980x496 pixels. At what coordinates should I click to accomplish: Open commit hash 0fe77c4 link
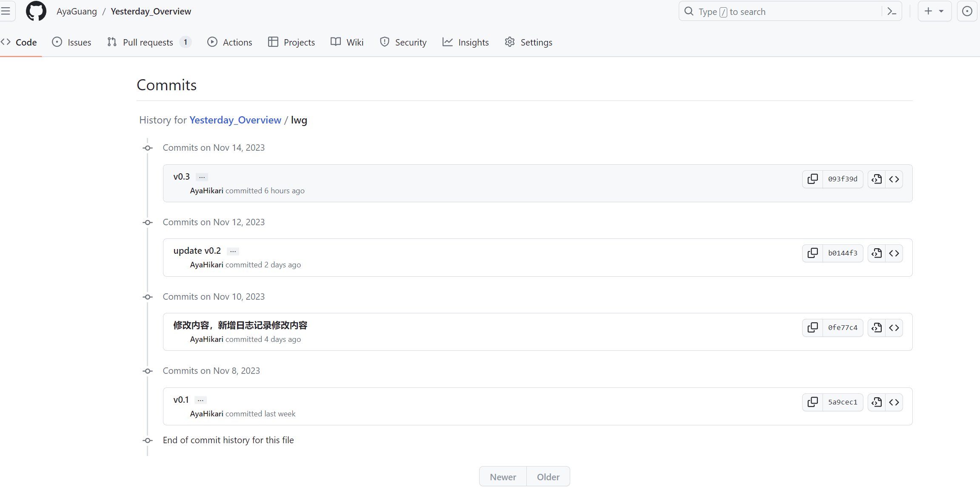843,328
